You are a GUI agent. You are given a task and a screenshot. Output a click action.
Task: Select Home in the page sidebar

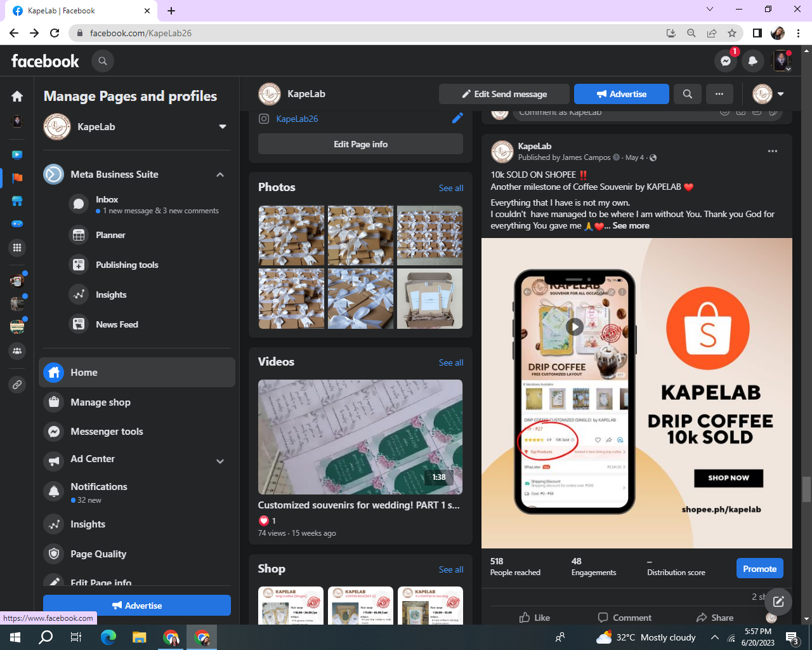[137, 372]
